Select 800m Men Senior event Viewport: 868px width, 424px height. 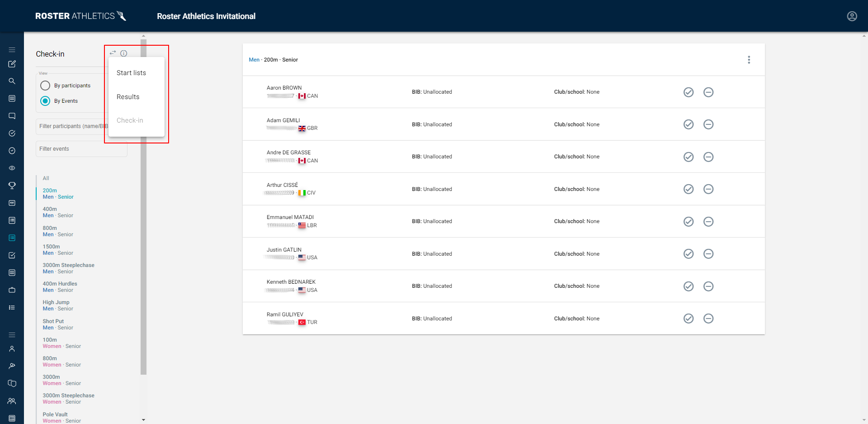coord(58,231)
